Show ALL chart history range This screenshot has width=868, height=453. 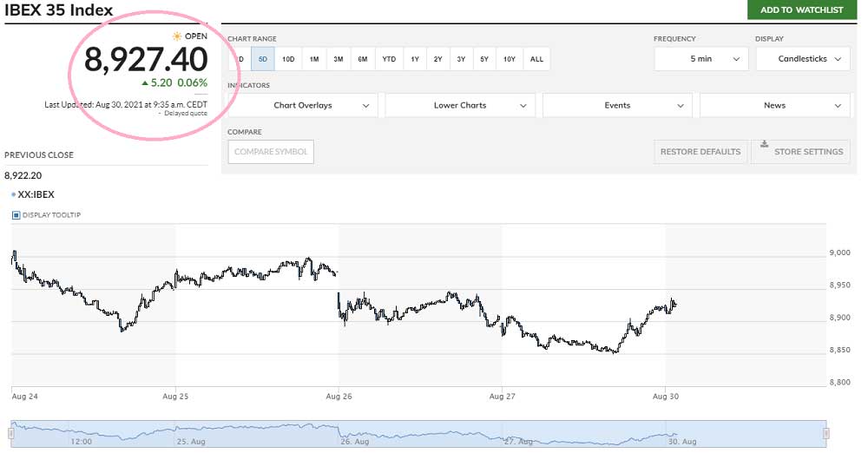(x=537, y=59)
